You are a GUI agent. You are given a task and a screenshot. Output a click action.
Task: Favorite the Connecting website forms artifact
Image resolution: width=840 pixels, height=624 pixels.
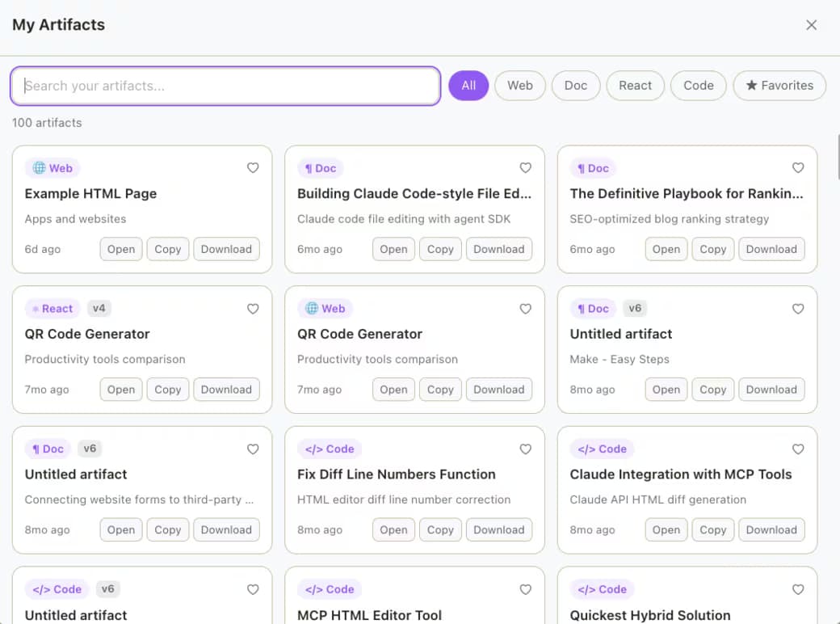pyautogui.click(x=253, y=449)
